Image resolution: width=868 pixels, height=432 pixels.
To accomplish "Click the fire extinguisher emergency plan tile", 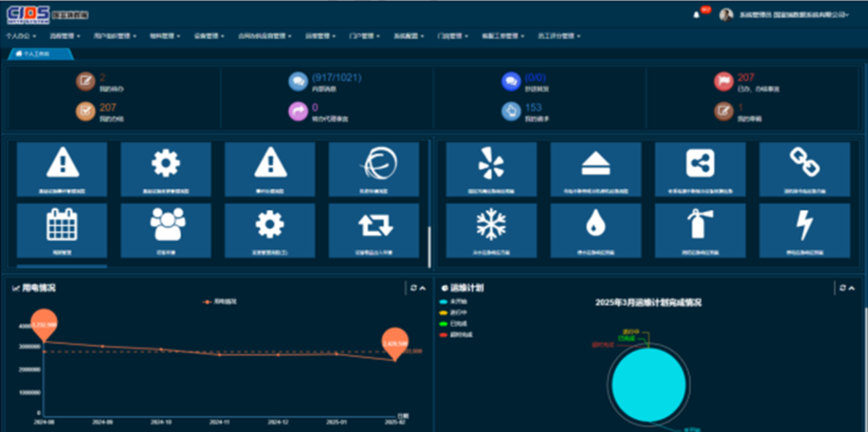I will pos(700,230).
